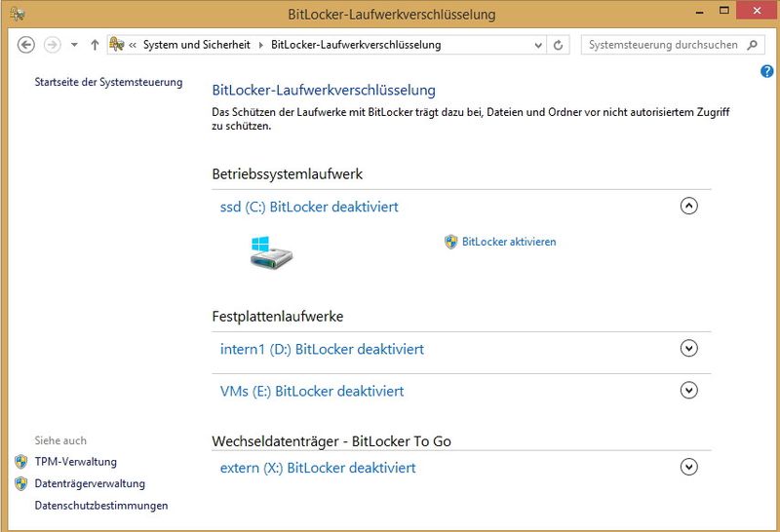This screenshot has width=780, height=532.
Task: Click 'Betriebssystemlaufwerk' heading text
Action: [x=287, y=174]
